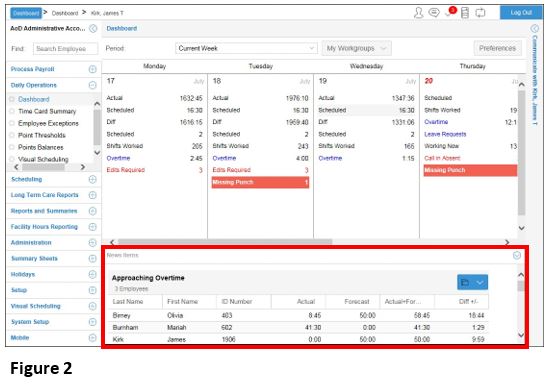The width and height of the screenshot is (551, 384).
Task: View notifications with red badge
Action: point(450,12)
